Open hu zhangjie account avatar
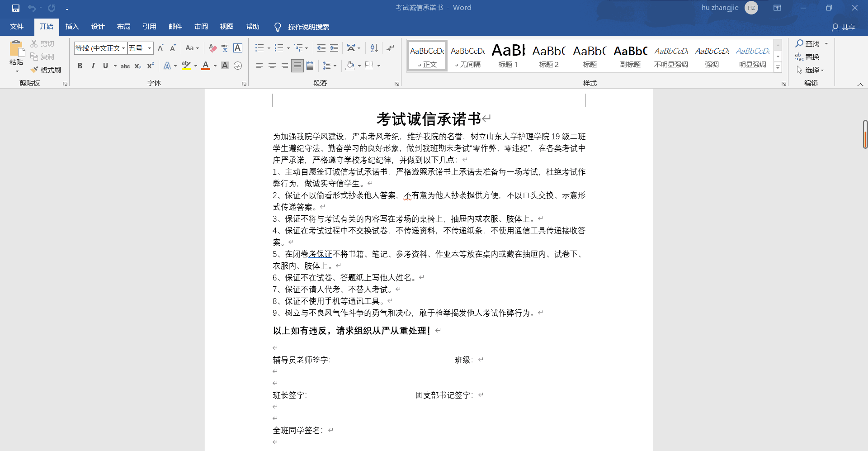This screenshot has width=868, height=451. (x=751, y=8)
